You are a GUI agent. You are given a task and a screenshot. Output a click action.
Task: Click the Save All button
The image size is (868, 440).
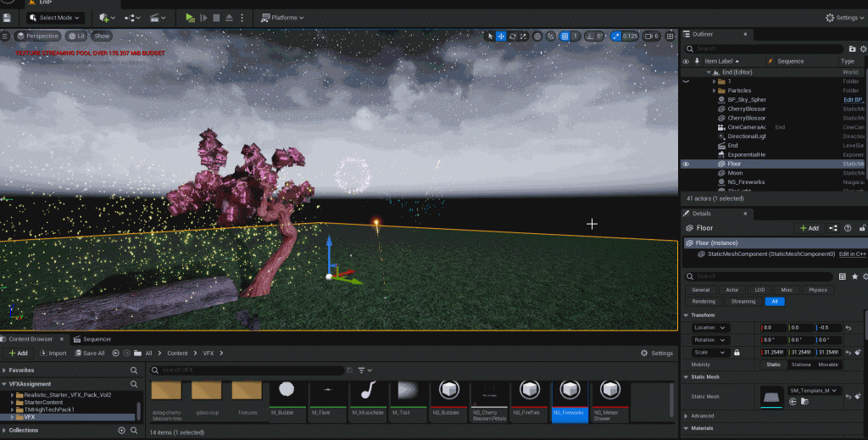pos(90,353)
